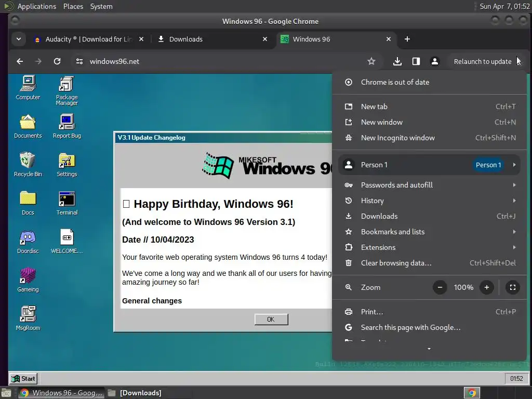This screenshot has width=532, height=399.
Task: Click the Sun Apr 7 date clock
Action: [x=504, y=6]
